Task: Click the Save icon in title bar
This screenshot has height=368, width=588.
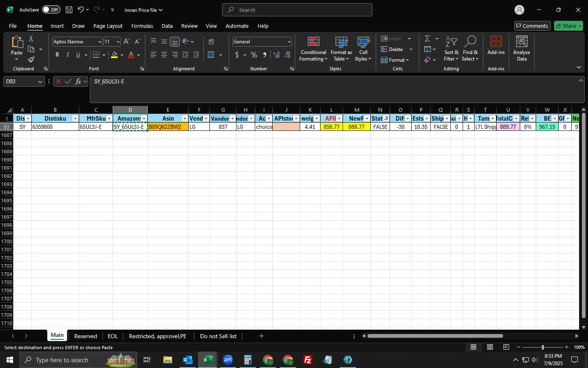Action: point(69,10)
